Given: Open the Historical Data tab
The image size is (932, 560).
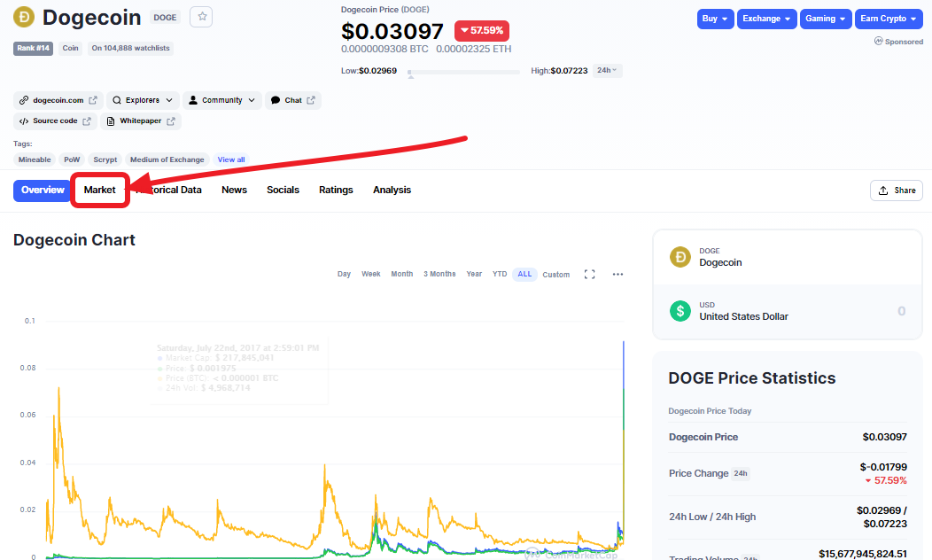Looking at the screenshot, I should (x=169, y=191).
